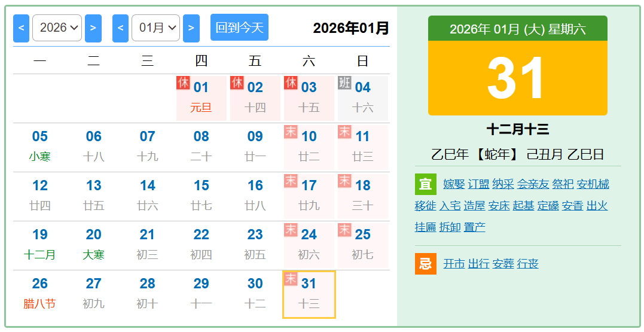This screenshot has width=644, height=332.
Task: Click the 行丧 link
Action: tap(527, 264)
